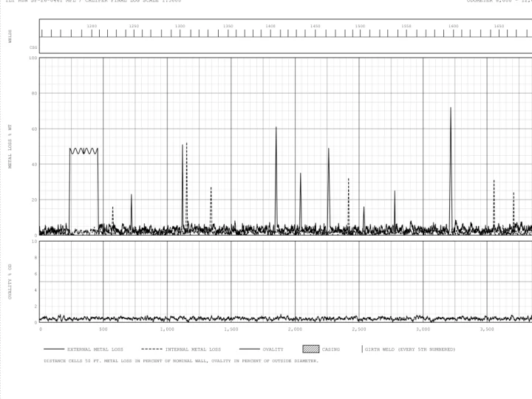Click the vertical METAL LOSS % WT axis title

pos(10,146)
